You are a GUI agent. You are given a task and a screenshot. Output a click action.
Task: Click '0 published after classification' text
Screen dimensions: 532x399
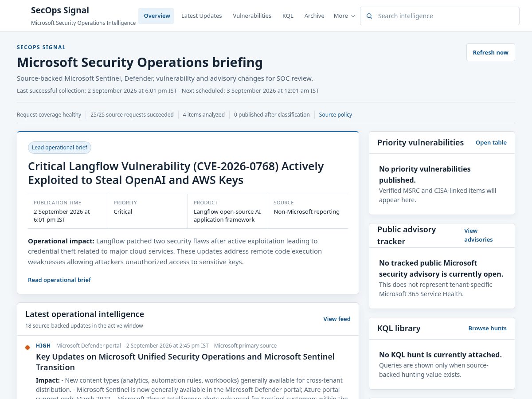[272, 114]
